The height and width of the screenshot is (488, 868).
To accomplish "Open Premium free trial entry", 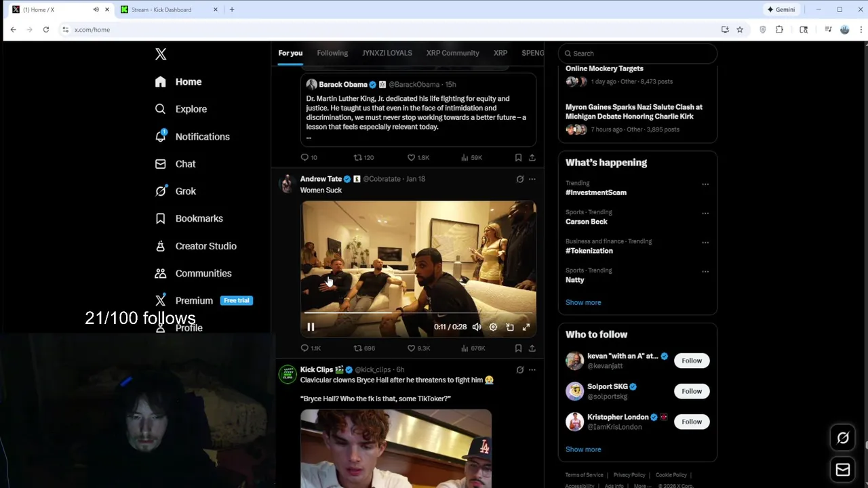I will coord(203,300).
